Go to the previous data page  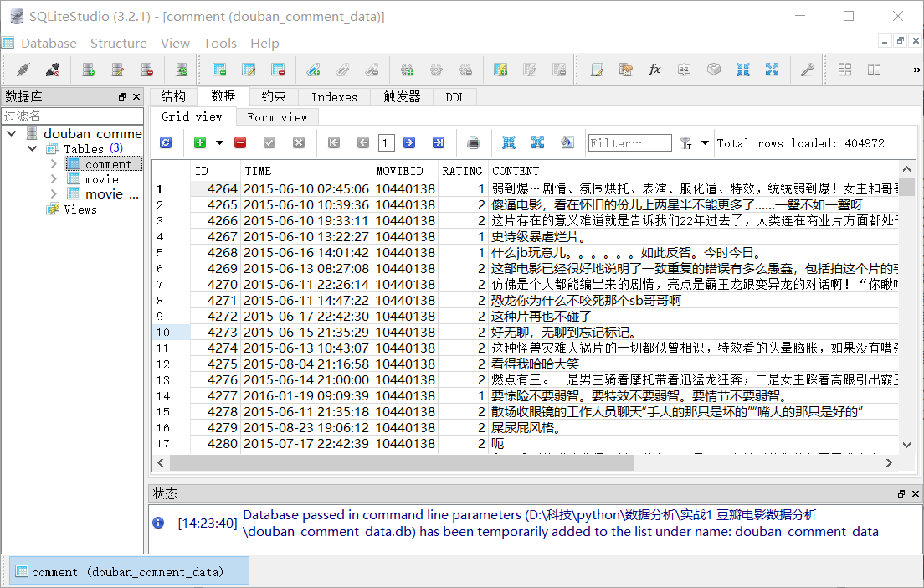[x=363, y=142]
